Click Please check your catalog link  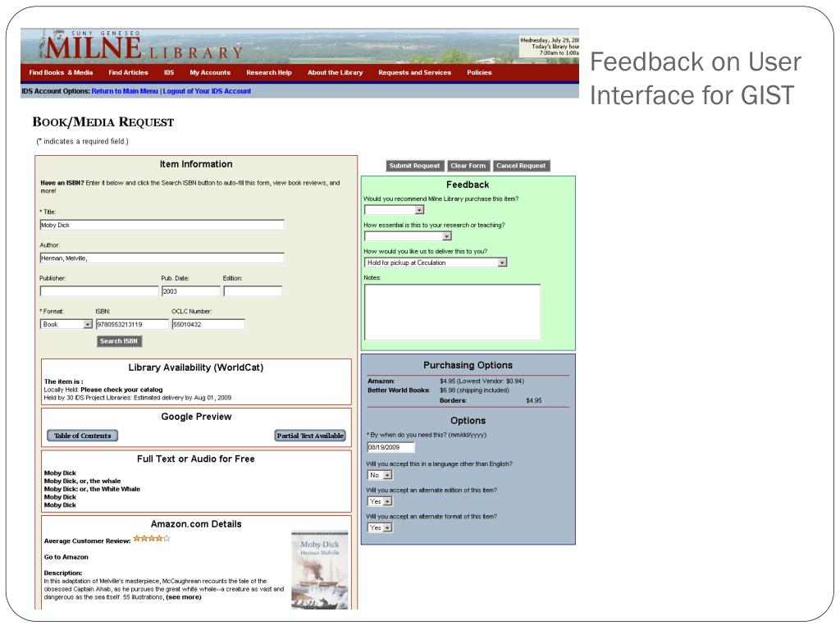click(x=121, y=390)
